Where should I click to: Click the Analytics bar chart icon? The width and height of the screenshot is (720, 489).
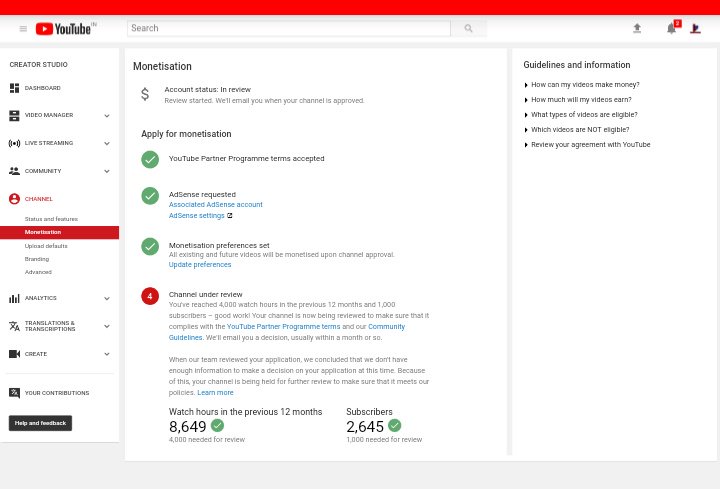pyautogui.click(x=14, y=298)
